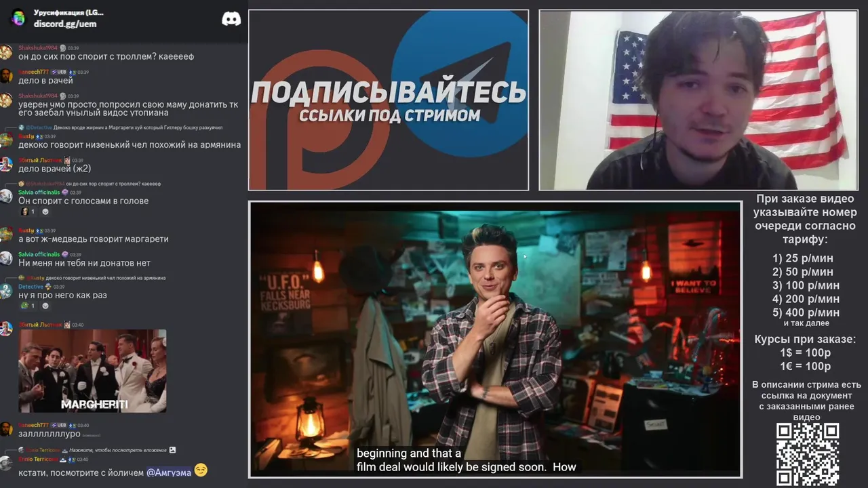This screenshot has height=488, width=868.
Task: Click the exchange rate '1$ = 100р'
Action: 806,353
